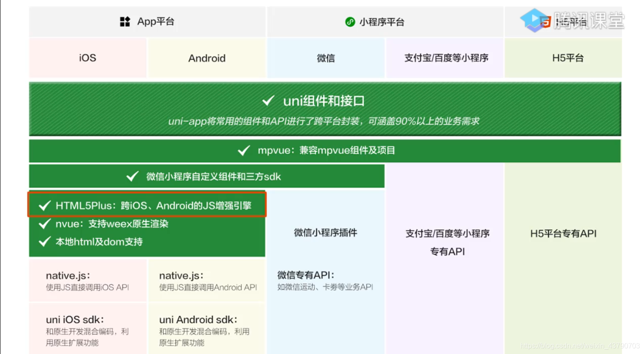Click H5平台专有API label
The height and width of the screenshot is (354, 644).
point(563,234)
